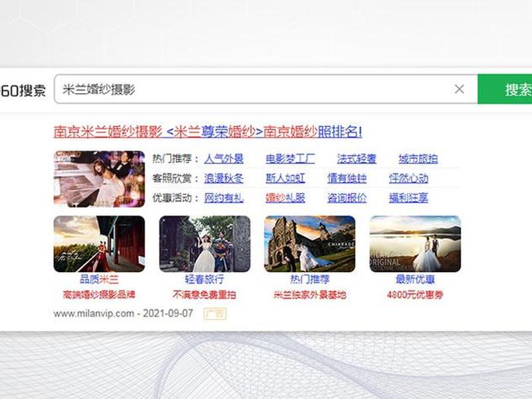The image size is (532, 399).
Task: Clear the search box with the X icon
Action: click(460, 89)
